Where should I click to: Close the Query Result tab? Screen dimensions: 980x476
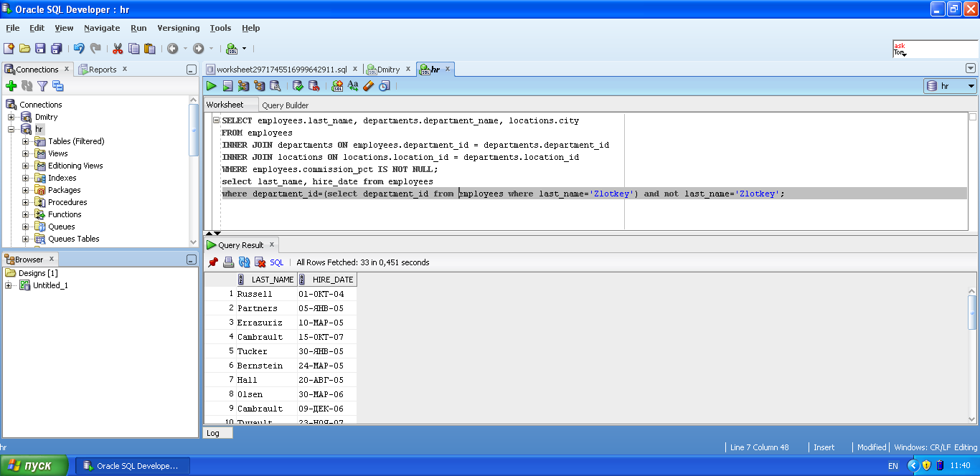[x=272, y=244]
